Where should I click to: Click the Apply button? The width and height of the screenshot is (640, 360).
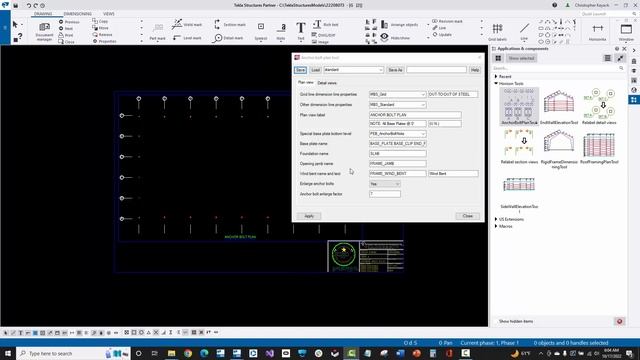(x=309, y=216)
